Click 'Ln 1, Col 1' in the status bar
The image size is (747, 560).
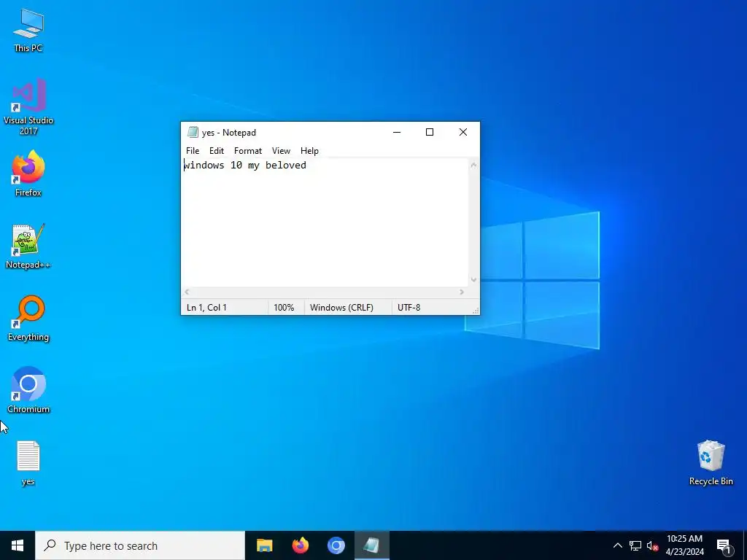coord(206,308)
